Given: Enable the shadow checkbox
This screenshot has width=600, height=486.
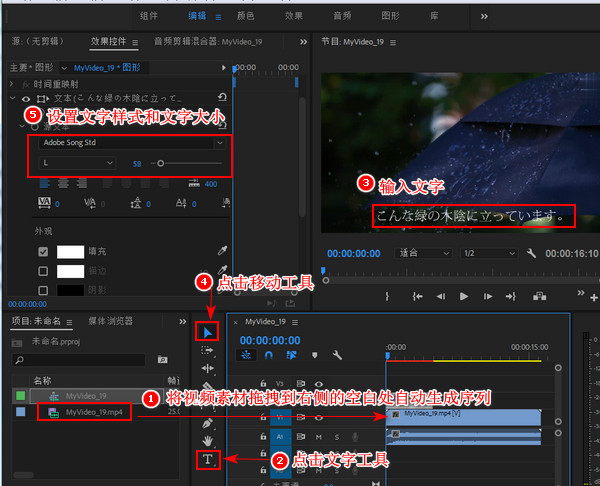Looking at the screenshot, I should pos(43,290).
